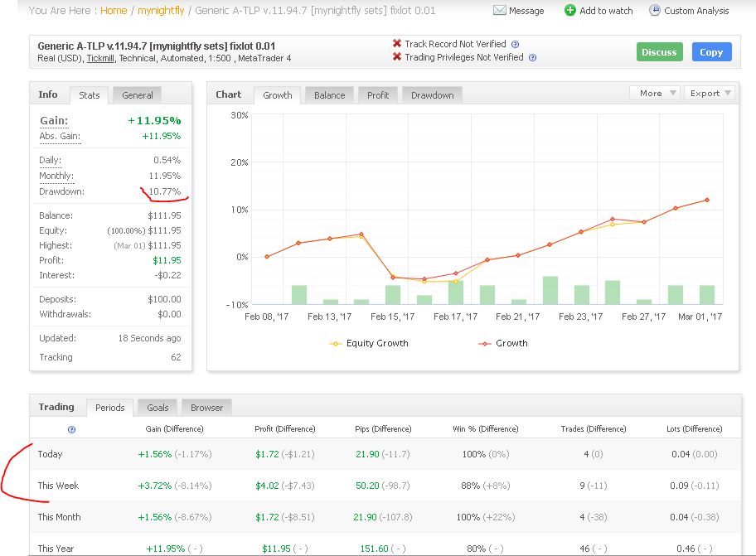Click the Interest value -$0.22
Image resolution: width=756 pixels, height=556 pixels.
click(x=168, y=276)
